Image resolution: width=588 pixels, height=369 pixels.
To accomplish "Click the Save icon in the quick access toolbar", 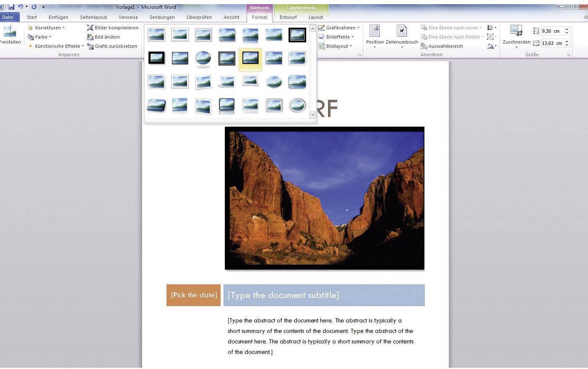I will pos(11,7).
